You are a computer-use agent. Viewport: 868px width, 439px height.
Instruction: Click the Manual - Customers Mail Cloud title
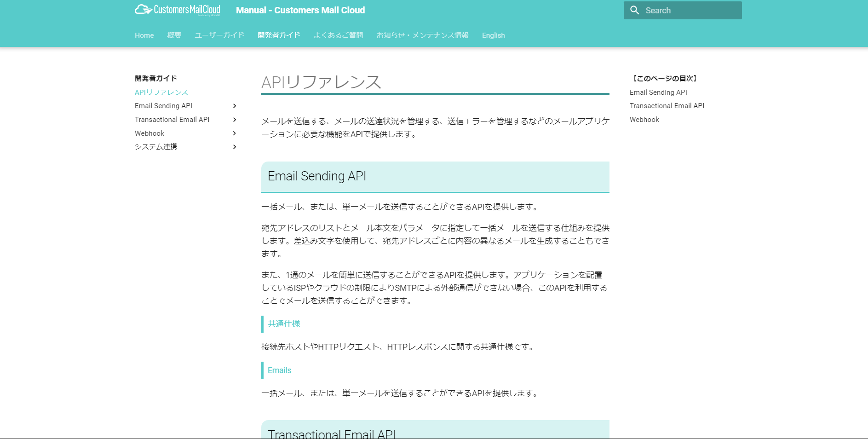[300, 10]
